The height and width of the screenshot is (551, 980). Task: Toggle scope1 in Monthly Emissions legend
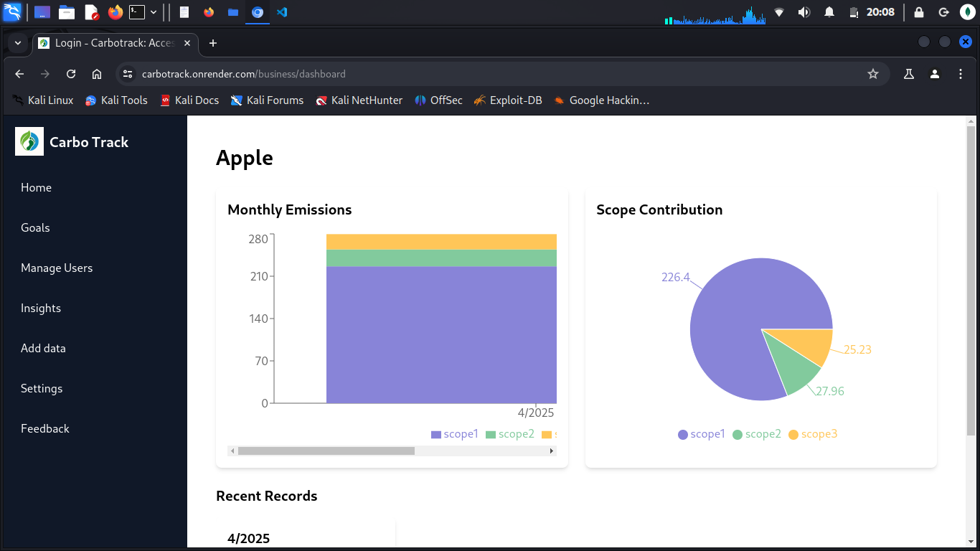(x=454, y=434)
